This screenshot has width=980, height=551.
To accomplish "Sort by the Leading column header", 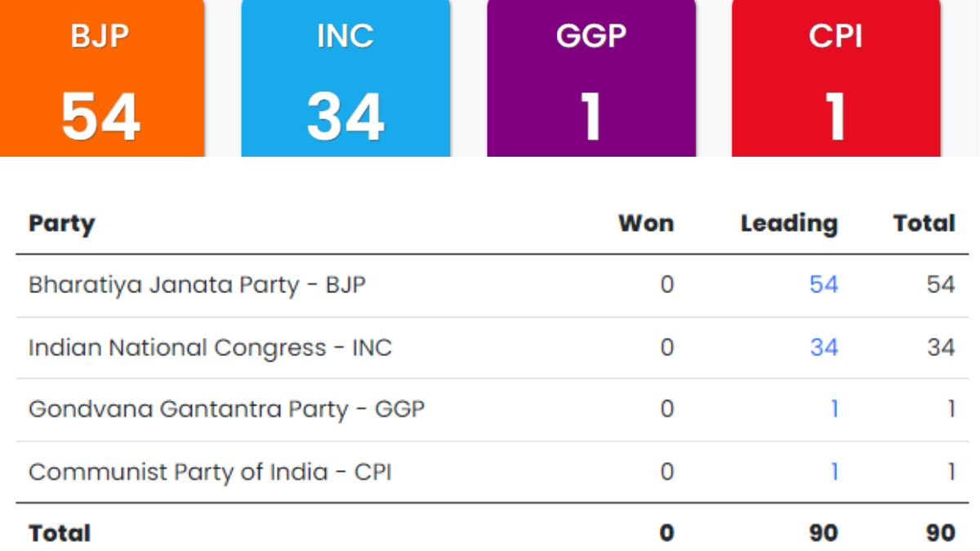I will coord(789,224).
